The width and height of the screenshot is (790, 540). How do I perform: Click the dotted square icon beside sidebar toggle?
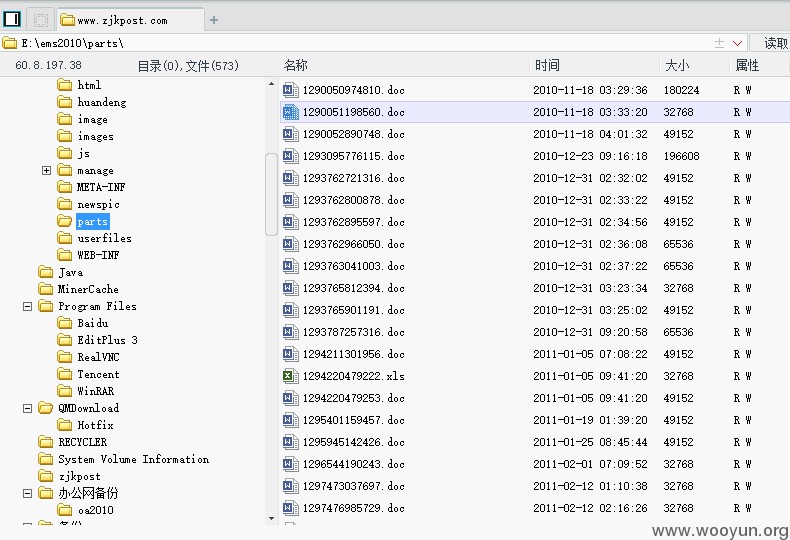tap(41, 20)
